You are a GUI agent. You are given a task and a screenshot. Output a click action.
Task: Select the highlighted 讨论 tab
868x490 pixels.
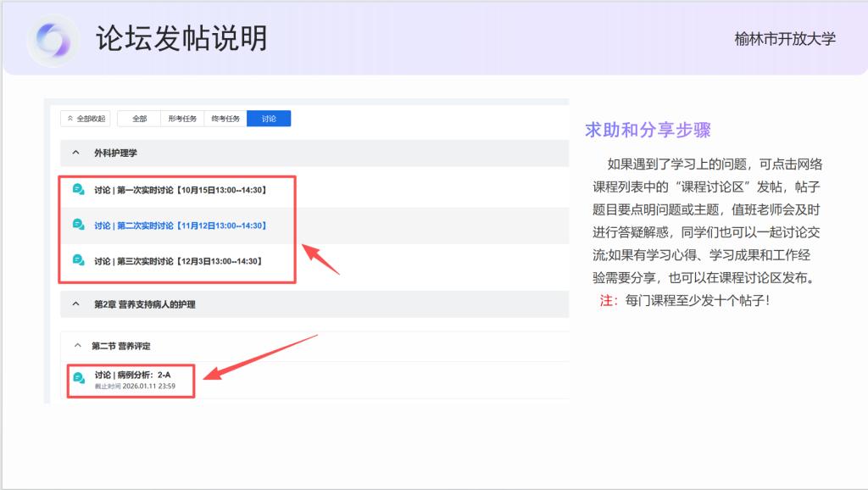coord(269,119)
